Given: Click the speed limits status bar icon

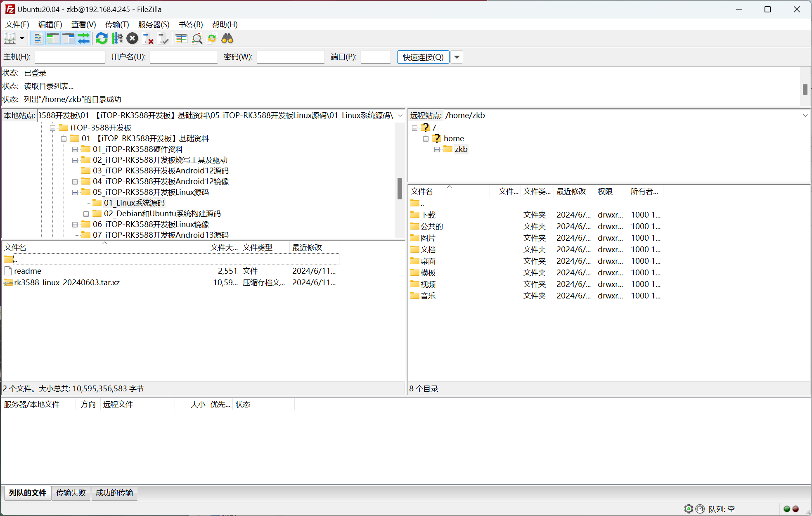Looking at the screenshot, I should pos(700,509).
